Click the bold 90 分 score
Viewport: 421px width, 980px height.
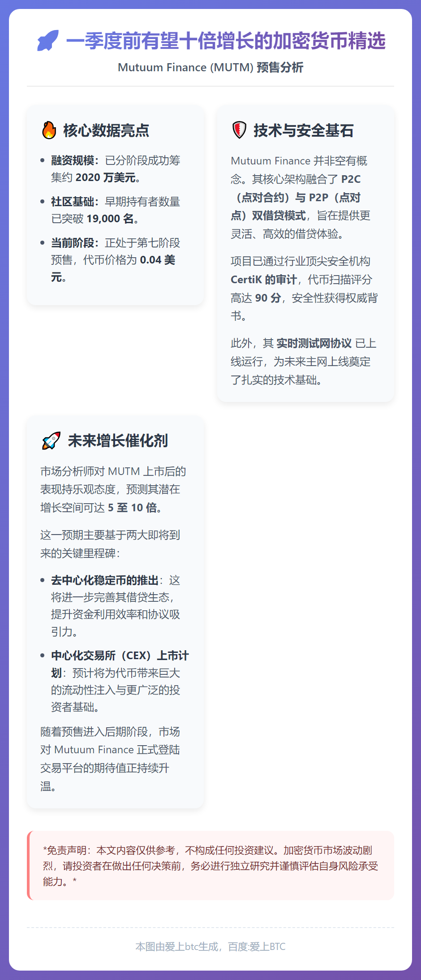[268, 298]
